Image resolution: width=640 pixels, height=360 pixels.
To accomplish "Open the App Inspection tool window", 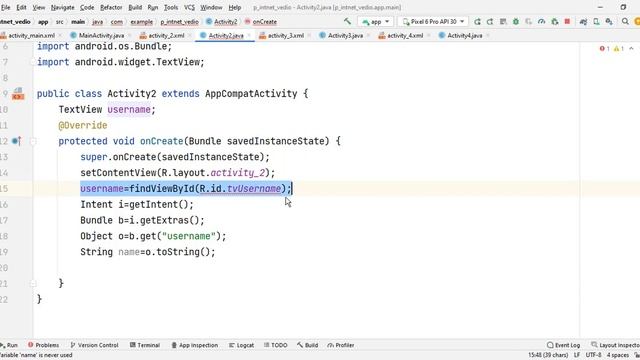I will pos(194,345).
